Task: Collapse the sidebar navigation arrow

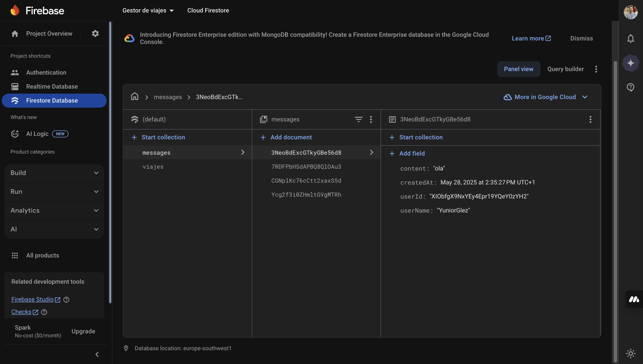Action: [x=97, y=354]
